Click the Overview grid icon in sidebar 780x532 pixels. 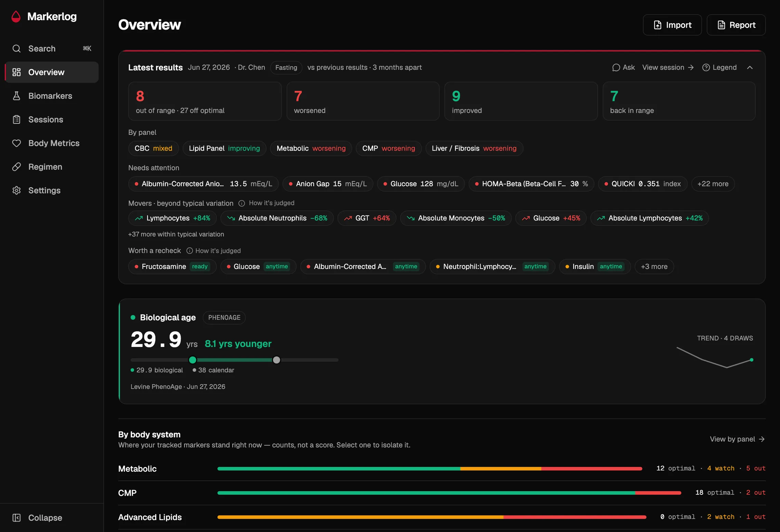pos(16,72)
